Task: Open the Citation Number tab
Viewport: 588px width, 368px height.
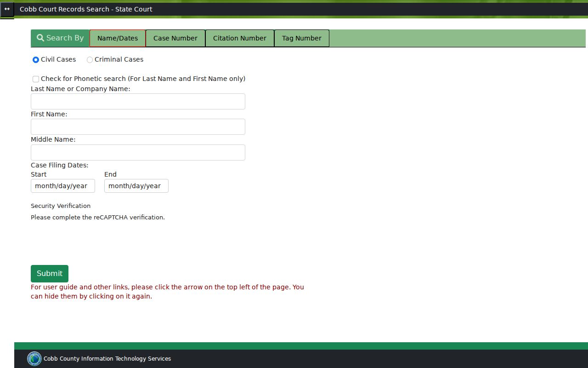Action: (x=240, y=38)
